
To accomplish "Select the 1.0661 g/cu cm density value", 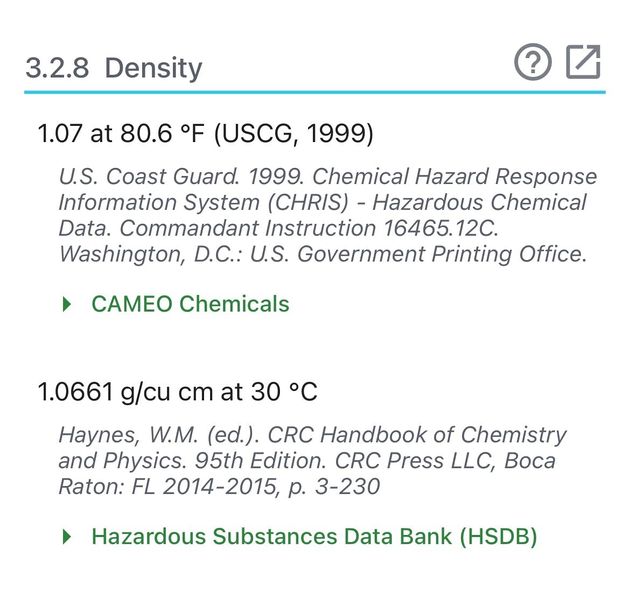I will coord(178,391).
